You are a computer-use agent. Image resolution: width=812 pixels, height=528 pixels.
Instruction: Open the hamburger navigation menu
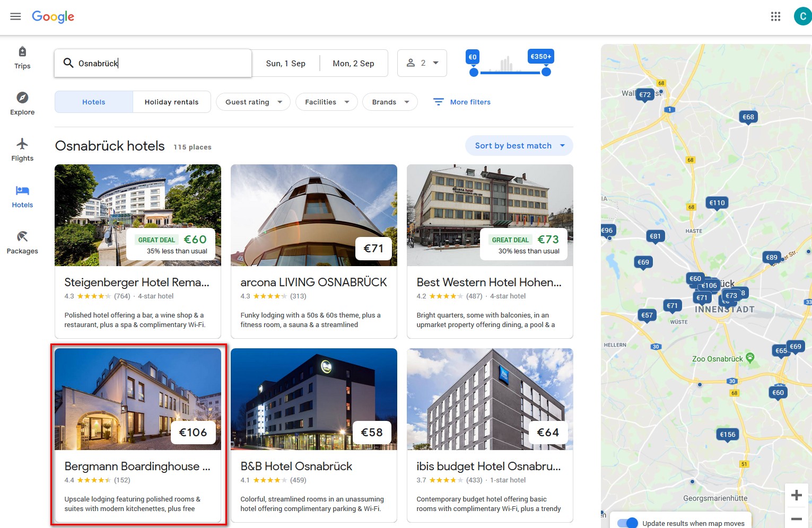pos(15,16)
